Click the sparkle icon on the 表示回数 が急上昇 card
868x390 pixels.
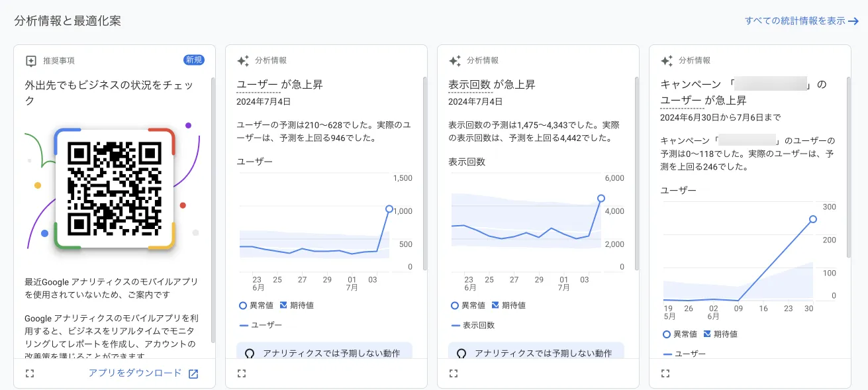[x=454, y=60]
